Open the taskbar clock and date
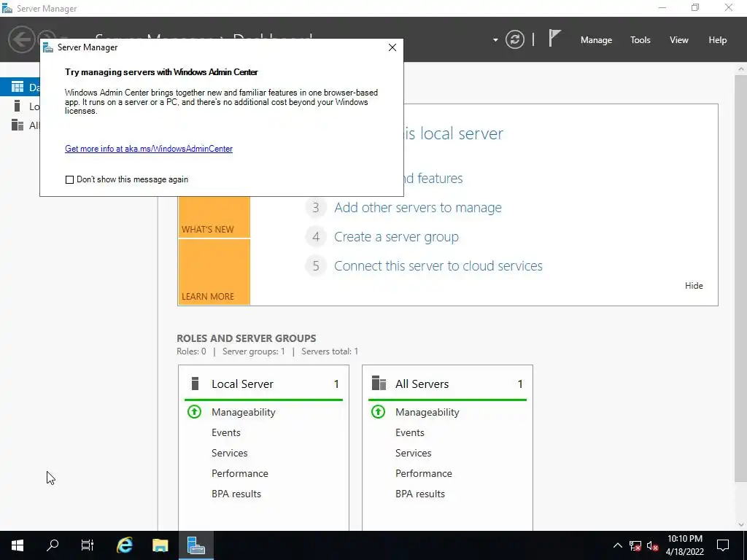Image resolution: width=747 pixels, height=560 pixels. point(684,545)
